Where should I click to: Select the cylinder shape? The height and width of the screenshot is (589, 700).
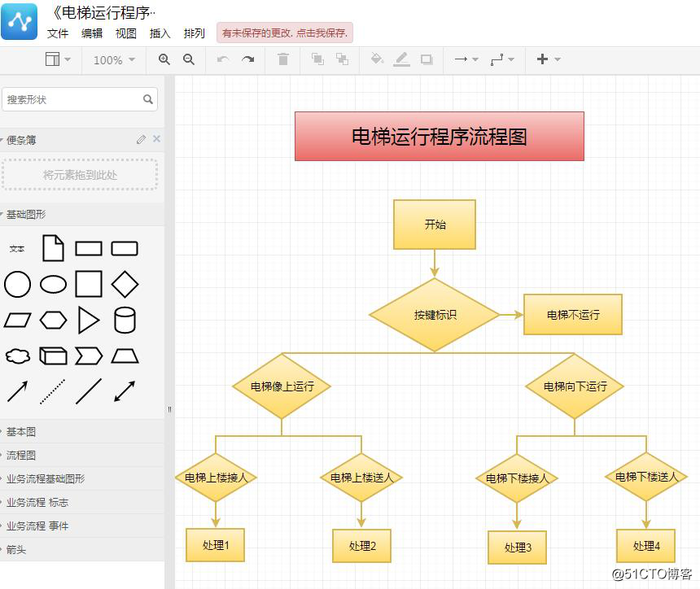(125, 320)
